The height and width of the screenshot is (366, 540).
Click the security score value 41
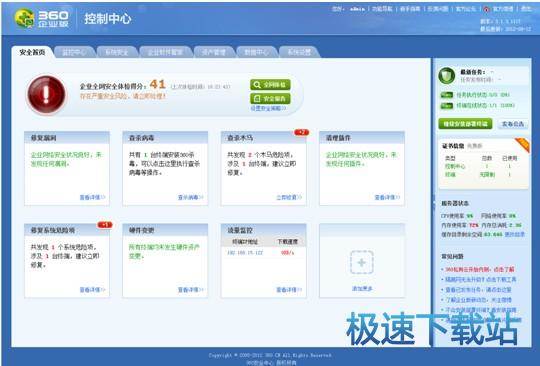click(158, 84)
